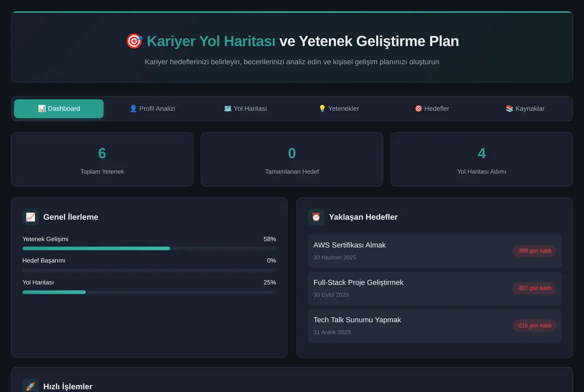The height and width of the screenshot is (392, 584).
Task: Click the Yaklaşan Hedefler heading
Action: coord(363,217)
